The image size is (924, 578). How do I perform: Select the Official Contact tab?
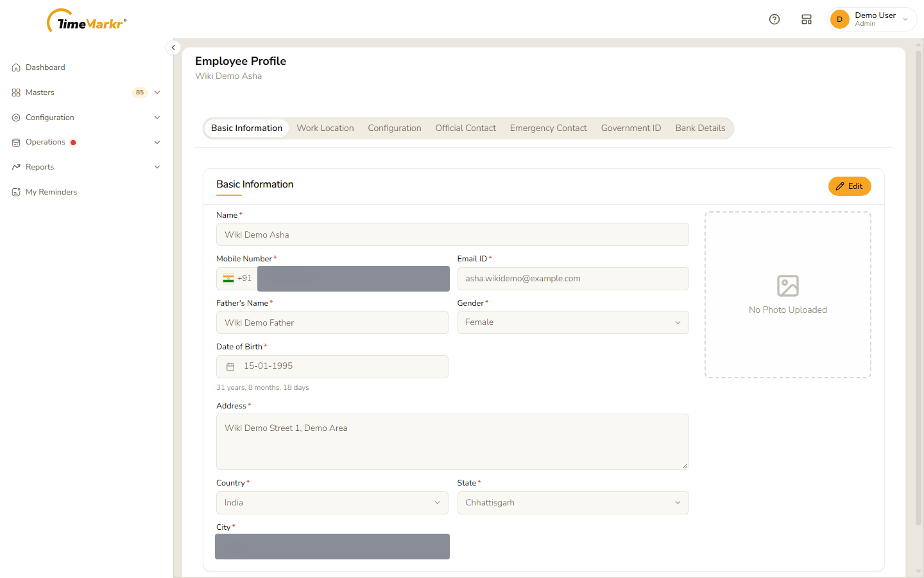[x=466, y=128]
